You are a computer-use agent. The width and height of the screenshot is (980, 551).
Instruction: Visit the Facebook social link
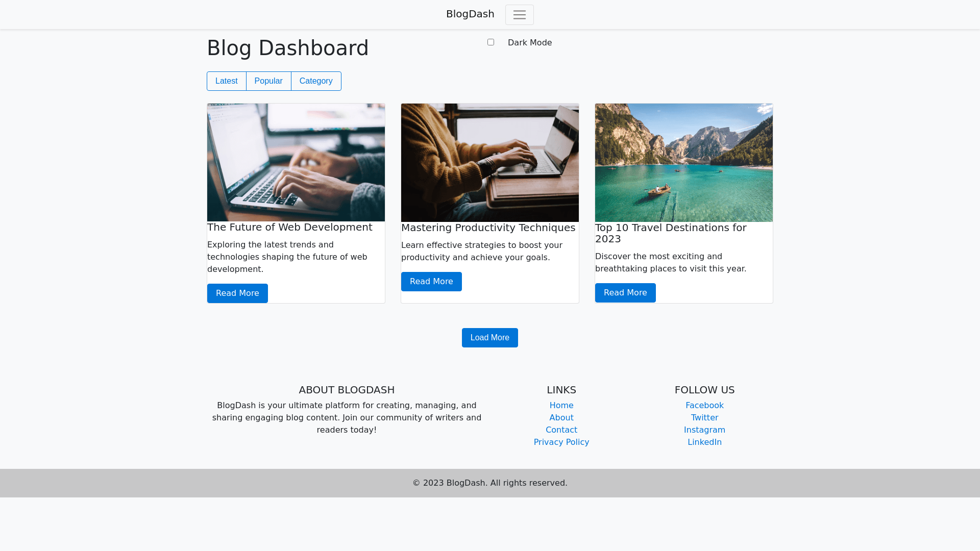pyautogui.click(x=704, y=406)
